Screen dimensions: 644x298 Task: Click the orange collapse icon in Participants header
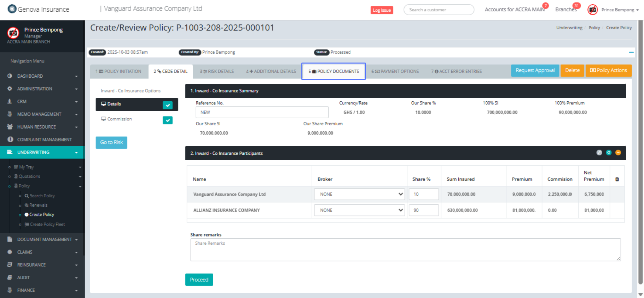(618, 153)
